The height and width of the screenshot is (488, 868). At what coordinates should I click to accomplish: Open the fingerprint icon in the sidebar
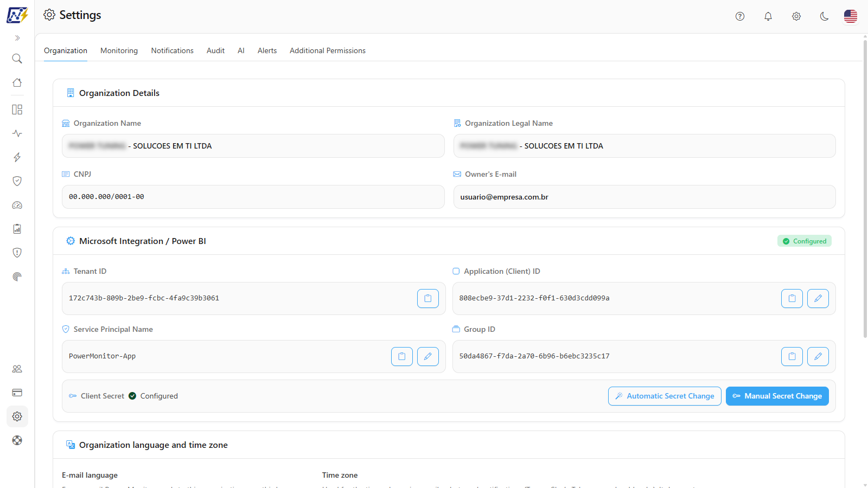[x=17, y=277]
